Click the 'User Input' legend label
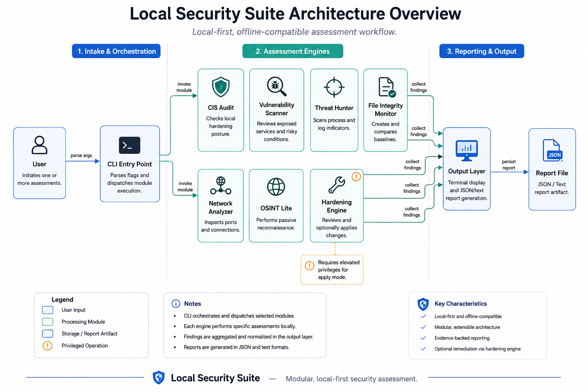This screenshot has width=588, height=392. click(x=73, y=310)
